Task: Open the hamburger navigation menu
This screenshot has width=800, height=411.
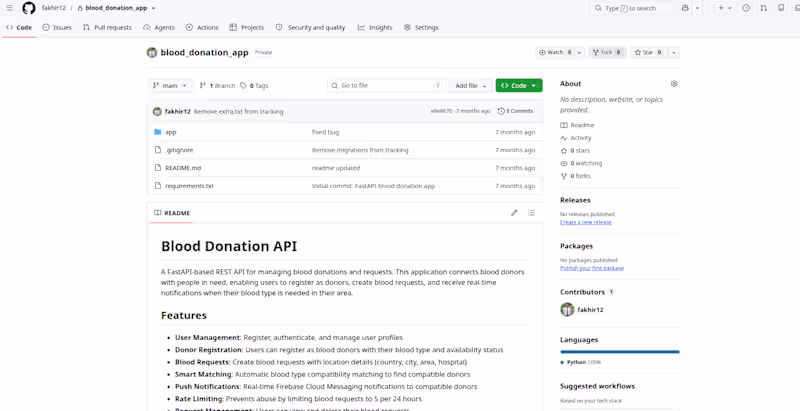Action: 10,8
